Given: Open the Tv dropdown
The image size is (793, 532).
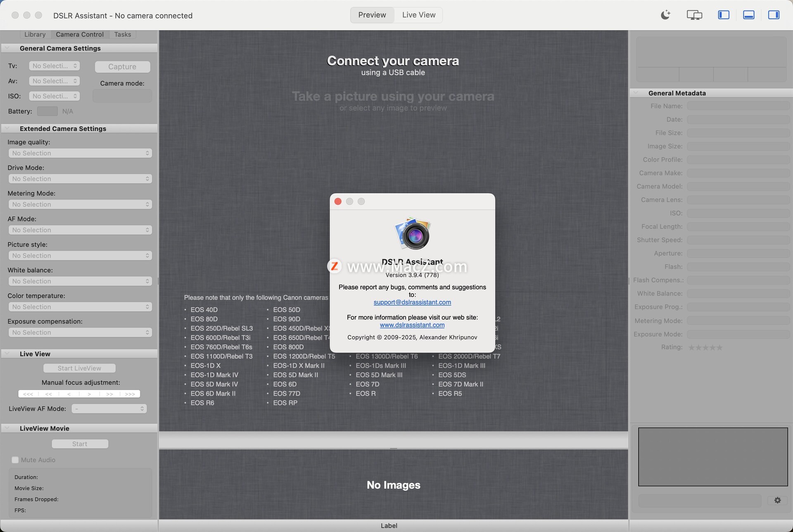Looking at the screenshot, I should [55, 66].
